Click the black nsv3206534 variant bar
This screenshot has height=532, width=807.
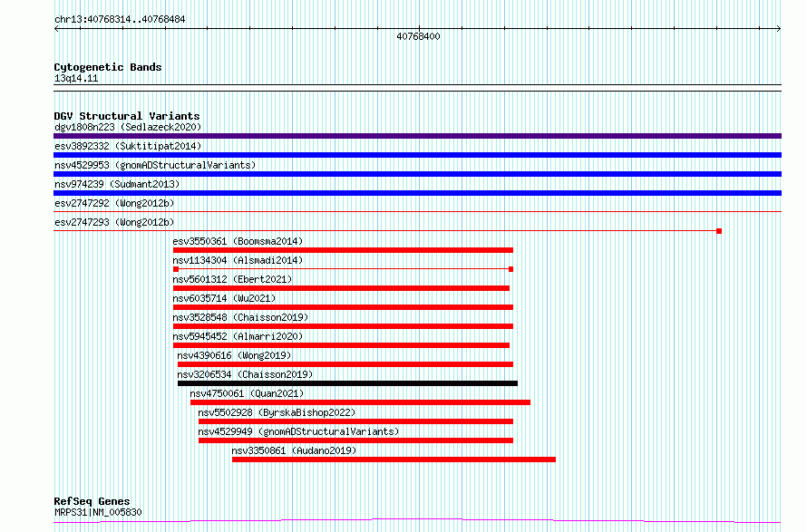point(347,383)
